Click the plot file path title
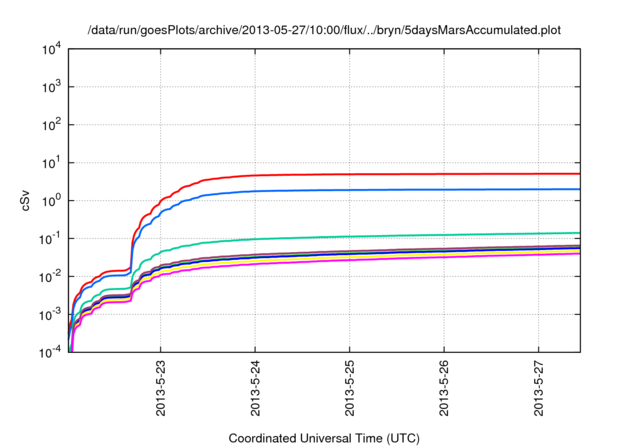This screenshot has height=448, width=640. [x=324, y=30]
